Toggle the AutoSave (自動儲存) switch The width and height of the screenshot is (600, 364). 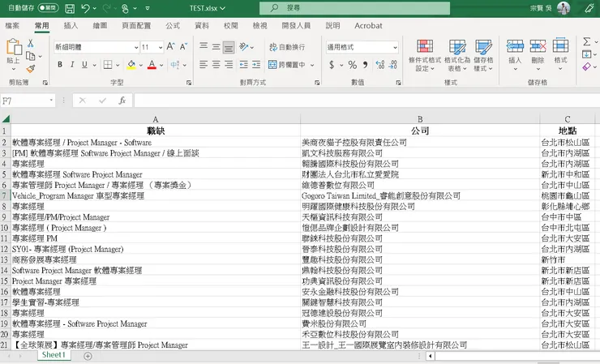[x=48, y=7]
